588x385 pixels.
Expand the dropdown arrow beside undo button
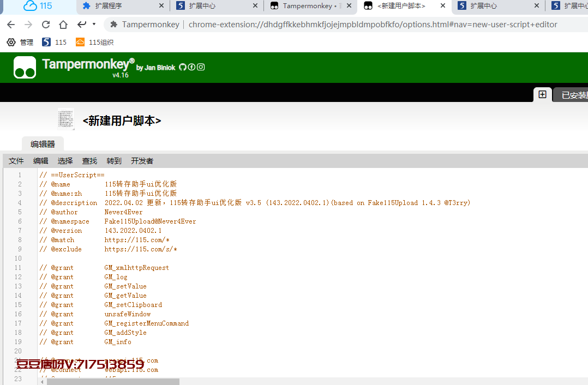click(94, 25)
